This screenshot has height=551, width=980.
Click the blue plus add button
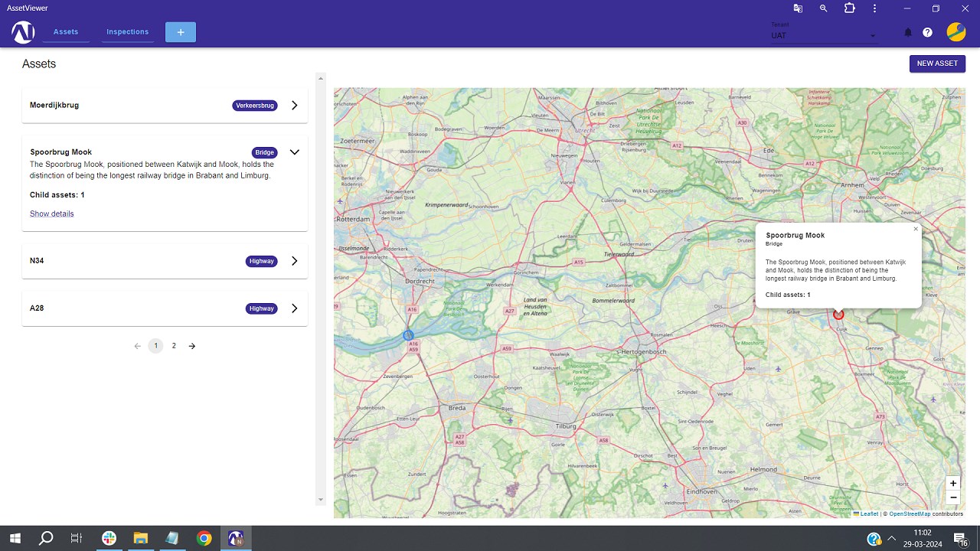pos(181,32)
